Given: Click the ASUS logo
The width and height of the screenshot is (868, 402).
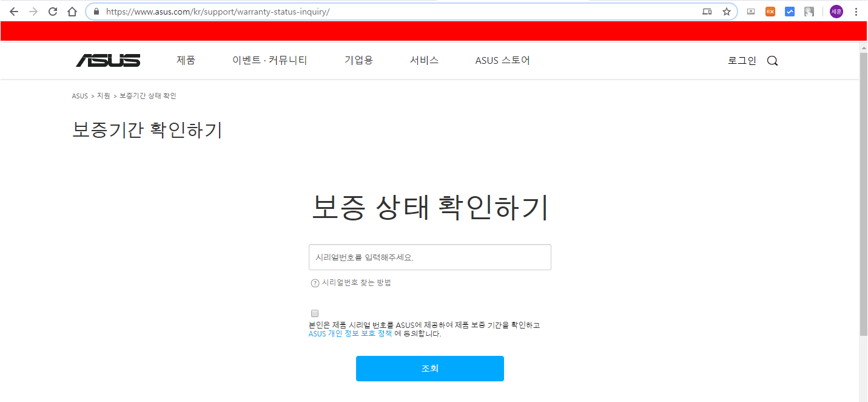Looking at the screenshot, I should point(108,60).
